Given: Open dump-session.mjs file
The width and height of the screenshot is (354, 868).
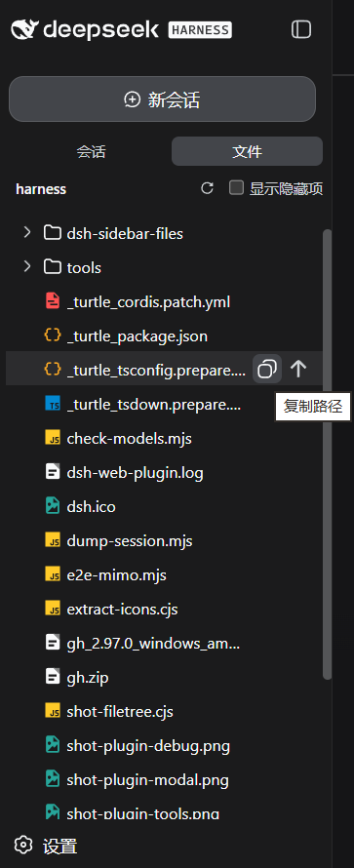Looking at the screenshot, I should [130, 541].
